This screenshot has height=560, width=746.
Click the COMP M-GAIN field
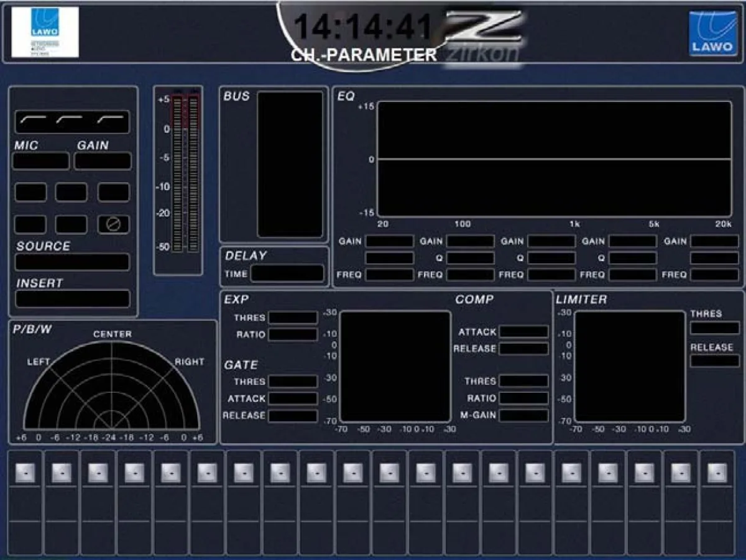coord(523,415)
